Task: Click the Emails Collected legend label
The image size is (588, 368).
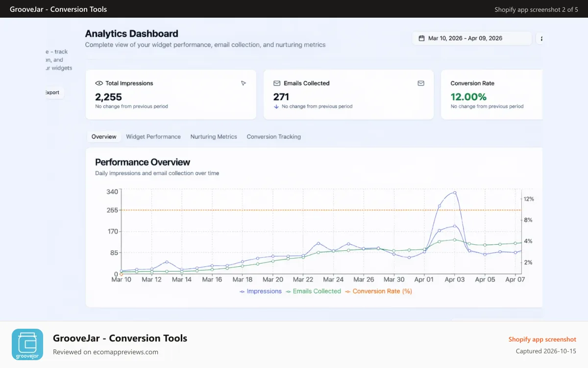Action: click(317, 291)
